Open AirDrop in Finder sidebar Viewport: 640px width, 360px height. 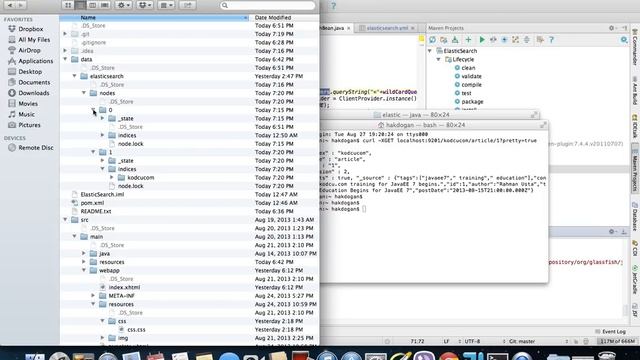point(24,50)
